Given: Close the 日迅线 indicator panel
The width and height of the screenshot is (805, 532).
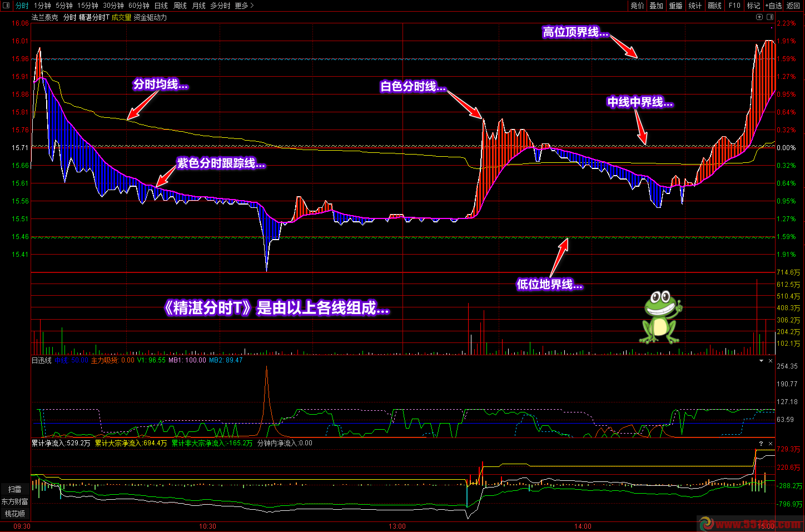Looking at the screenshot, I should click(x=771, y=361).
